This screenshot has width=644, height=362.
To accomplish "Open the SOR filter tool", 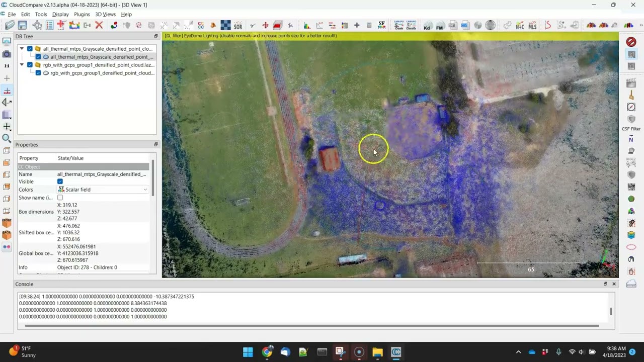I will pyautogui.click(x=238, y=25).
